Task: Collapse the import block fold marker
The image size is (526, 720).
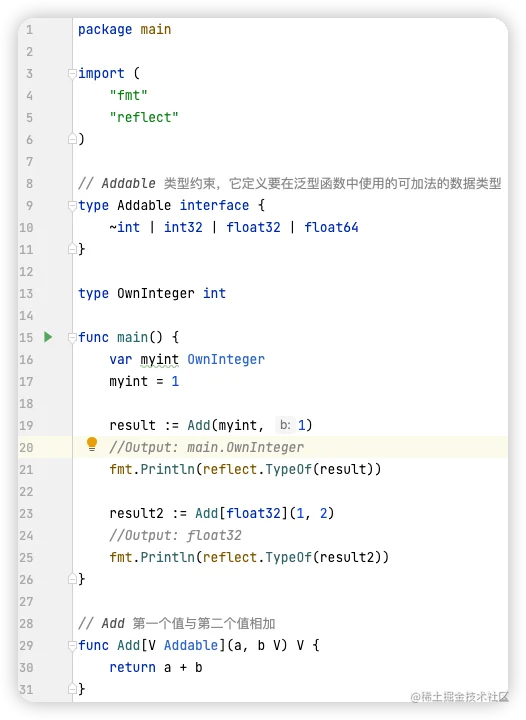Action: click(72, 73)
